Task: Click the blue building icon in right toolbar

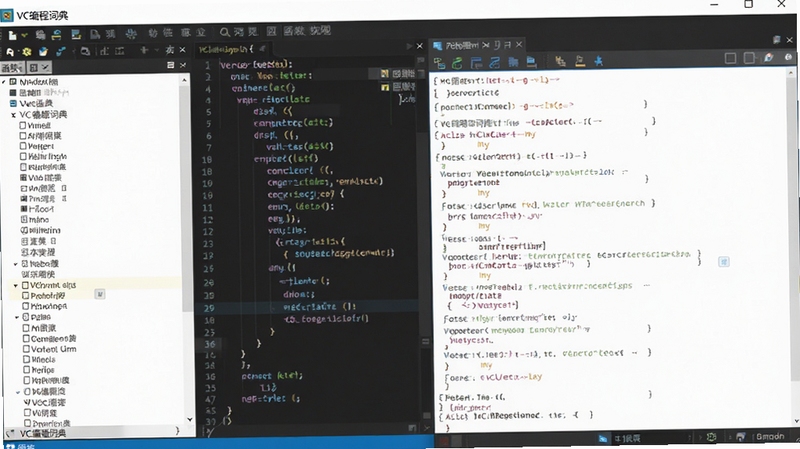Action: (x=513, y=62)
